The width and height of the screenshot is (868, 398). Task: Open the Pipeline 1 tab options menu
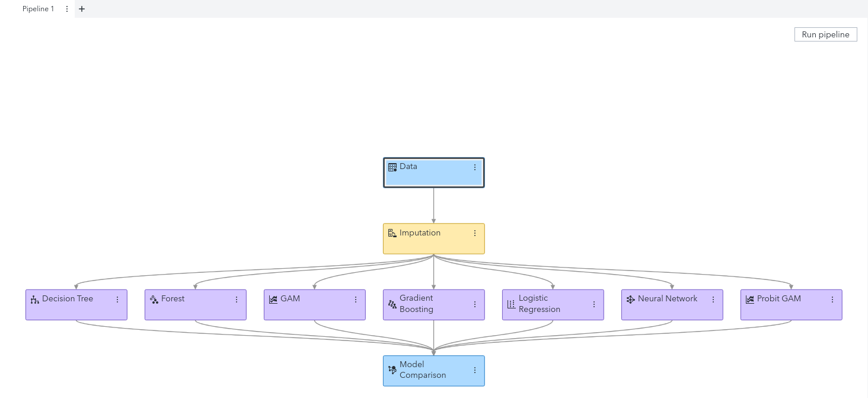[66, 9]
